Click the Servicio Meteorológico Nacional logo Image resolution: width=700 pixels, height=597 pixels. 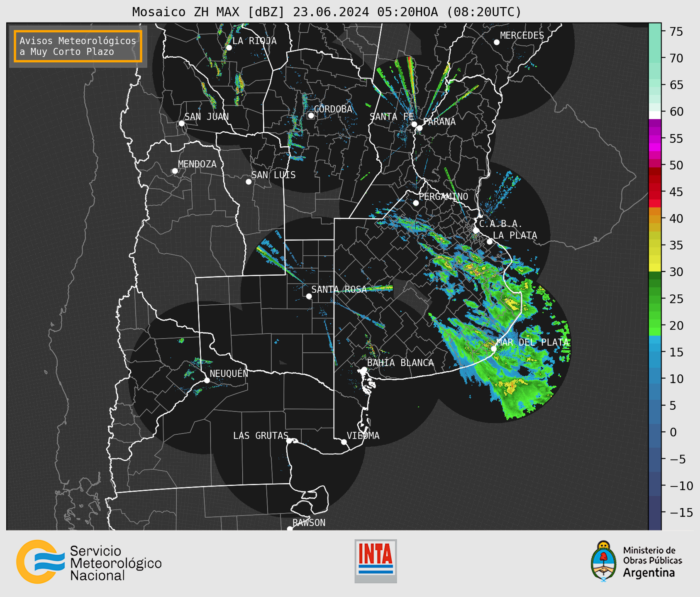(89, 562)
